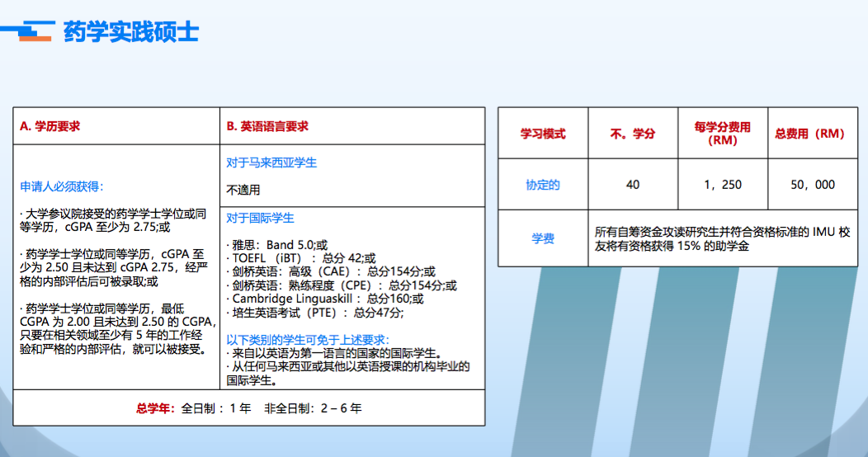Click the A. 学历要求 column header
The image size is (868, 457).
coord(50,126)
